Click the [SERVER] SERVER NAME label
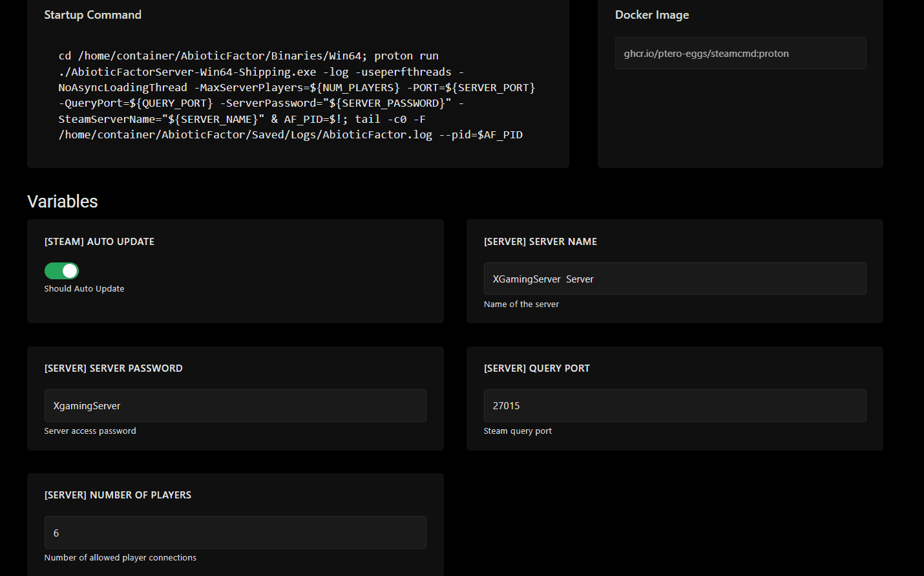 tap(540, 241)
